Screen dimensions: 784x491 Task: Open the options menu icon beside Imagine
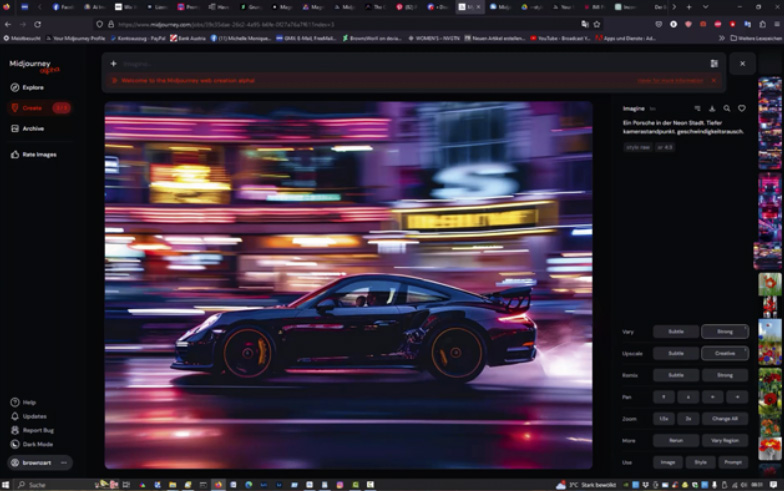tap(697, 108)
